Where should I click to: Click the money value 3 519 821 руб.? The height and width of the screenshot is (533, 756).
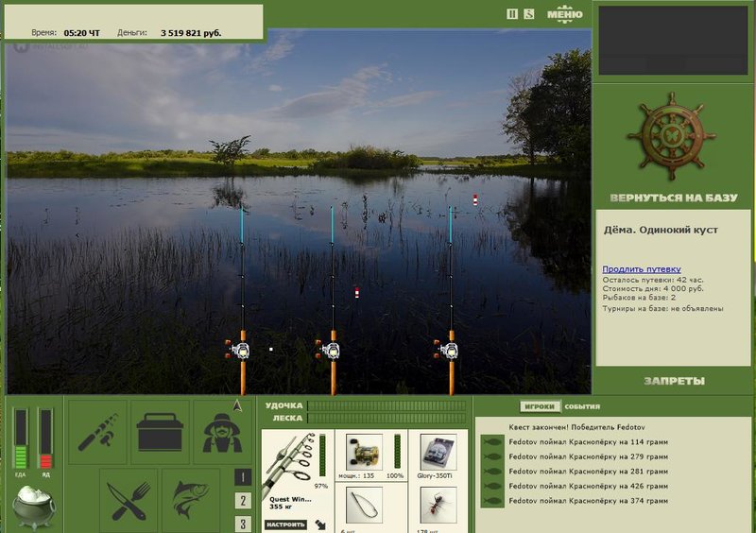click(x=191, y=33)
